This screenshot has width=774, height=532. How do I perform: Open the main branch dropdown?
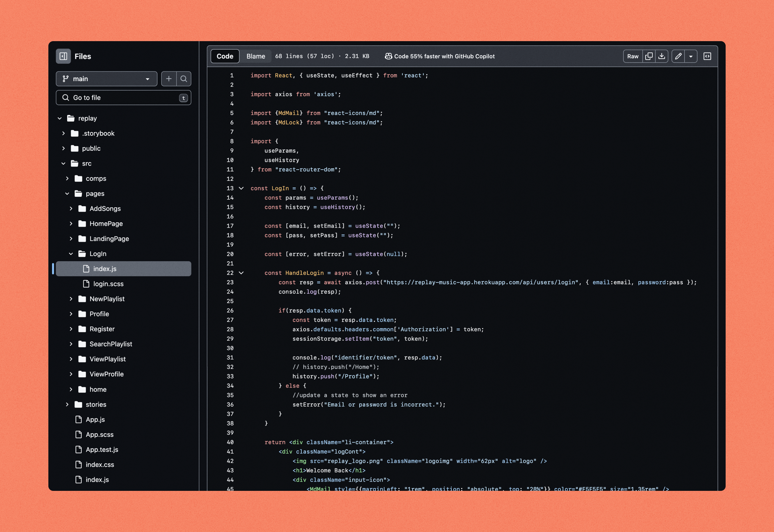107,79
